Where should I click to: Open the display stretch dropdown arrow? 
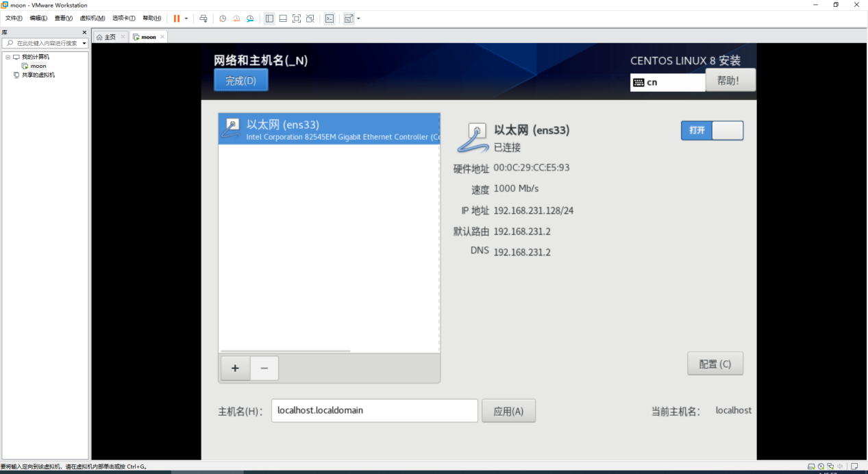tap(358, 18)
